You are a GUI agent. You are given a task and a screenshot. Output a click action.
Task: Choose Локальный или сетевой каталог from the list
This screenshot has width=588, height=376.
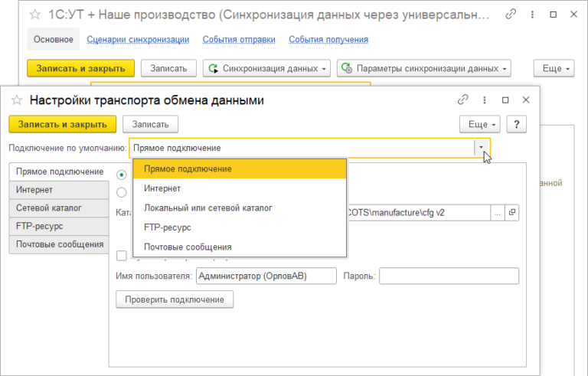point(207,208)
